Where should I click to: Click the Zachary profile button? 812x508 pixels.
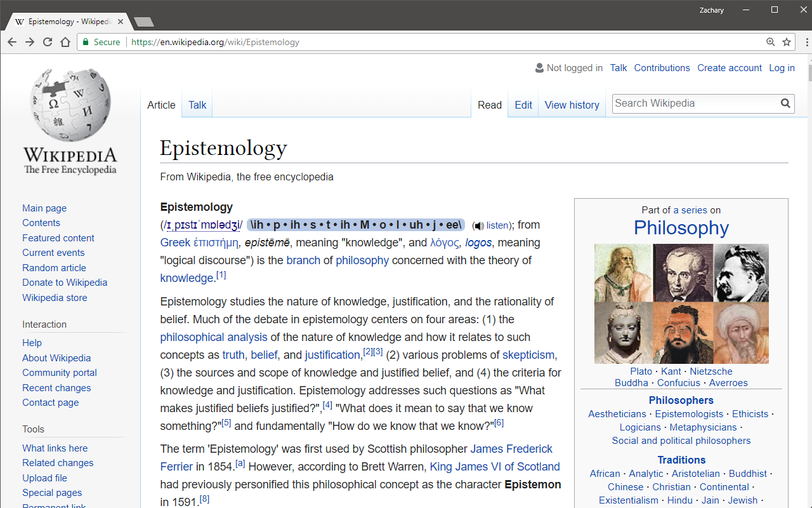[x=711, y=10]
